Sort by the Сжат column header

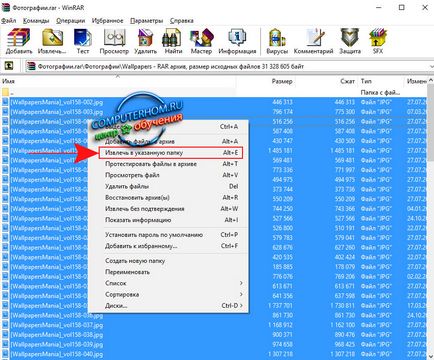click(x=326, y=81)
